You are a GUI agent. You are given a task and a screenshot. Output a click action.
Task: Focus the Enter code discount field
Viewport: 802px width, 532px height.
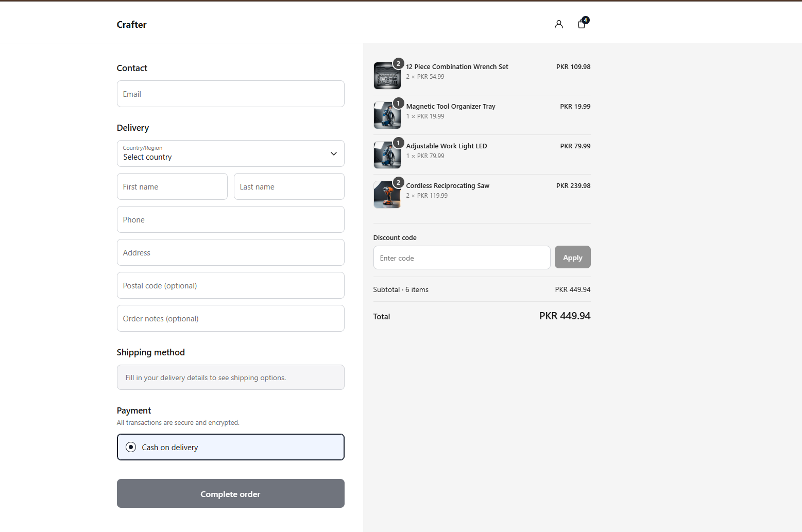pyautogui.click(x=462, y=258)
